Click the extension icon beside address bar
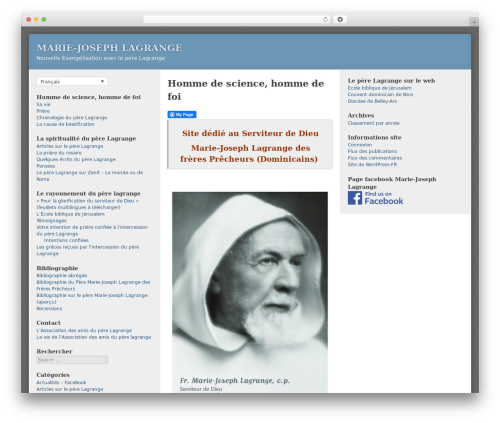 pos(340,19)
